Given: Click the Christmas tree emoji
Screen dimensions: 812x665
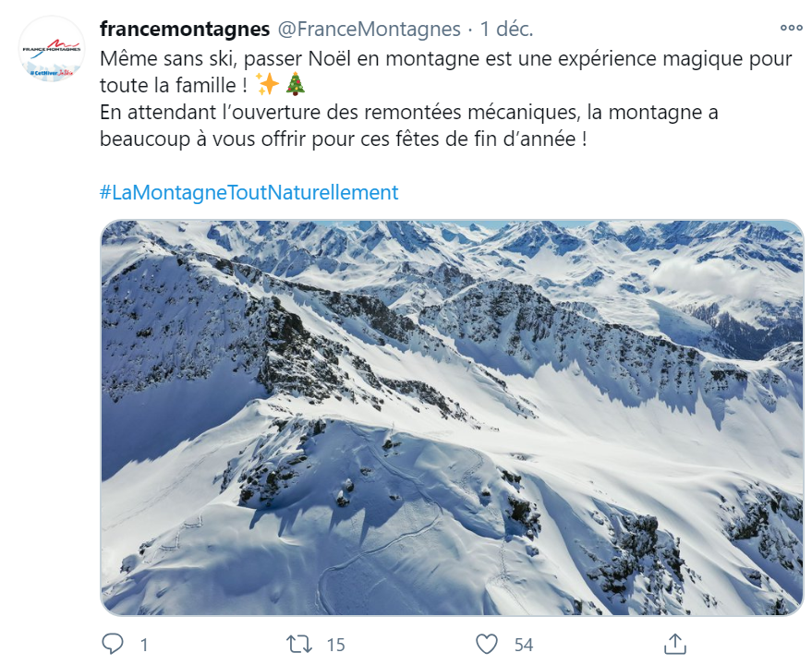Looking at the screenshot, I should (x=296, y=84).
